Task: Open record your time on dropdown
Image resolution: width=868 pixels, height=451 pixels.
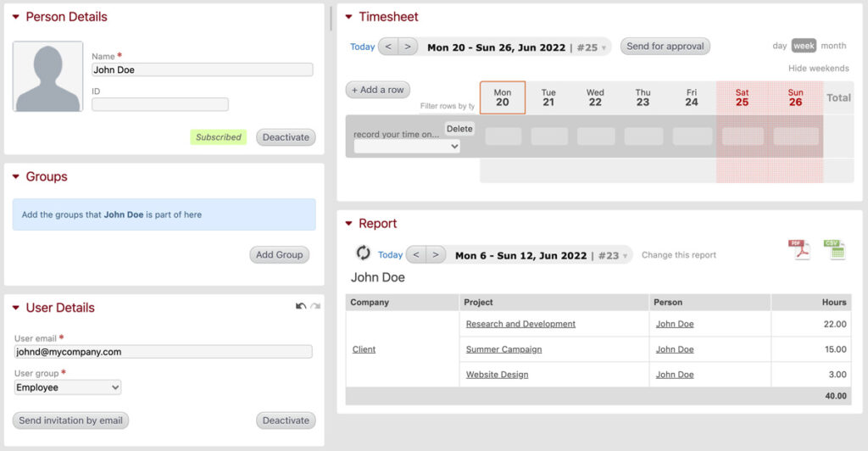Action: [407, 147]
